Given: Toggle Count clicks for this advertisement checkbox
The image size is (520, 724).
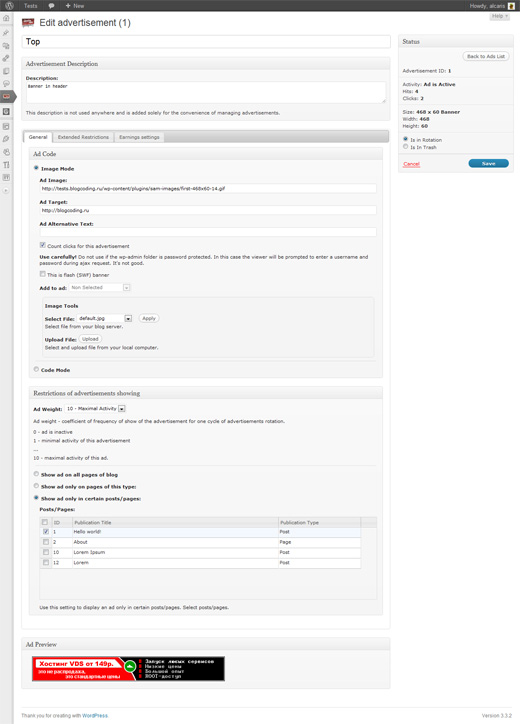Looking at the screenshot, I should [x=42, y=245].
